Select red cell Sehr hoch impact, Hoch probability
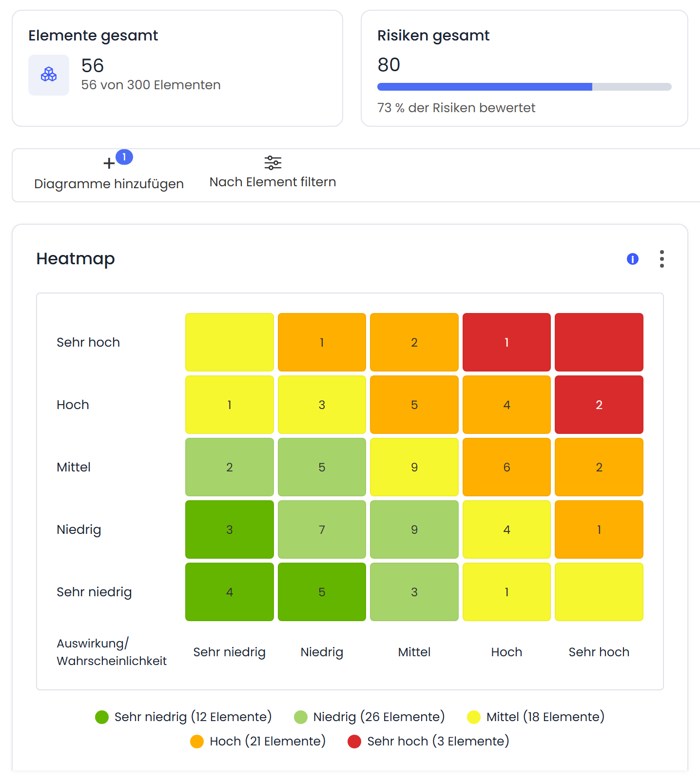The height and width of the screenshot is (783, 700). [x=506, y=342]
